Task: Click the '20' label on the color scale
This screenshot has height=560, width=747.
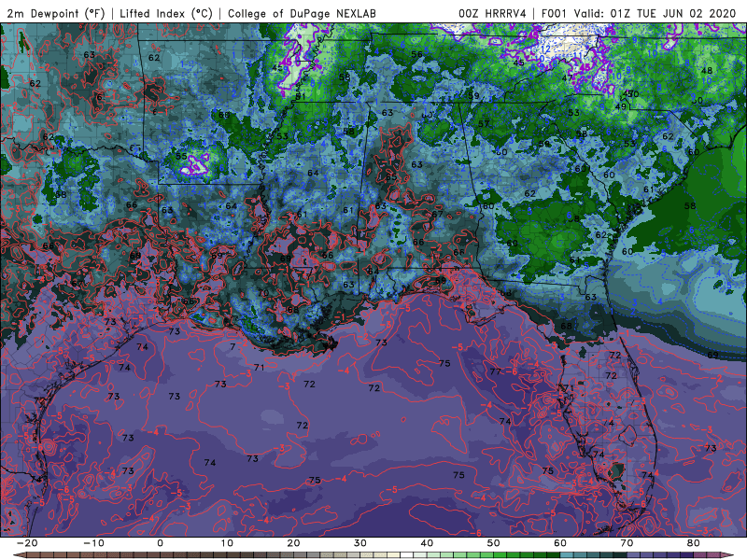Action: point(293,543)
